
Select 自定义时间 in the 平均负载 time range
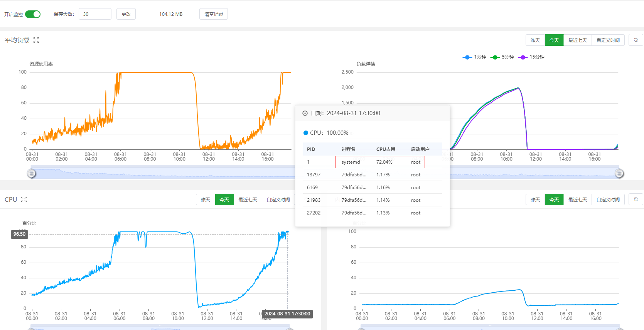click(x=608, y=40)
